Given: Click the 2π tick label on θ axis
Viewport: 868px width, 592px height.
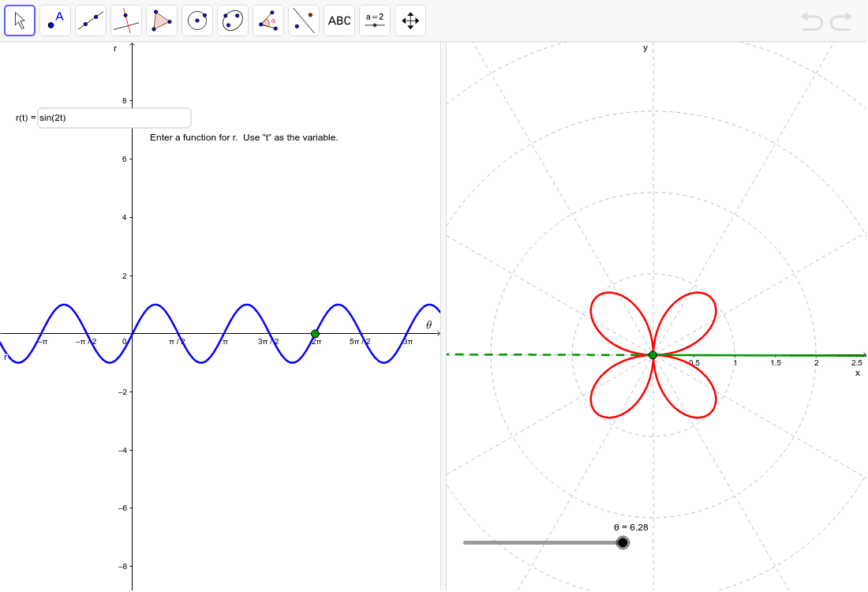Looking at the screenshot, I should click(316, 342).
